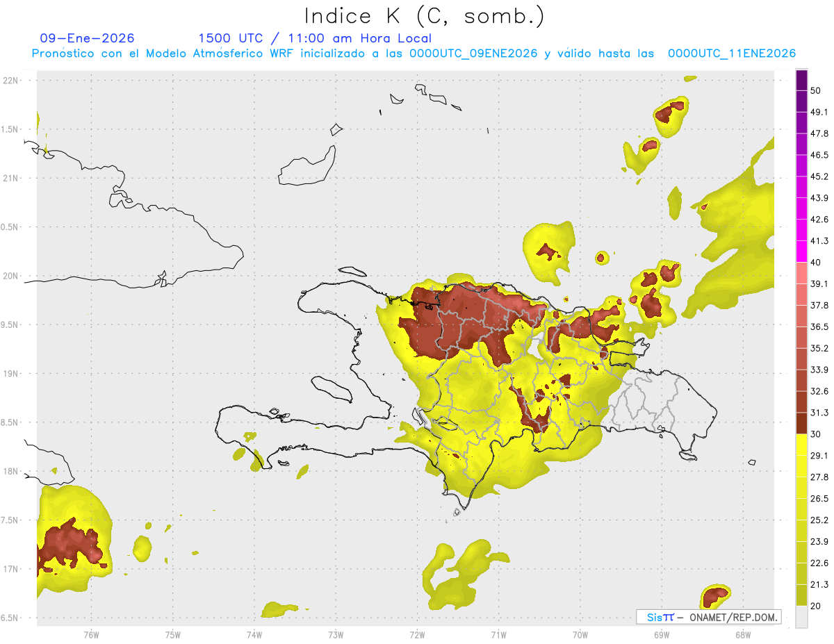Click the '46.5' color scale value

pos(819,155)
